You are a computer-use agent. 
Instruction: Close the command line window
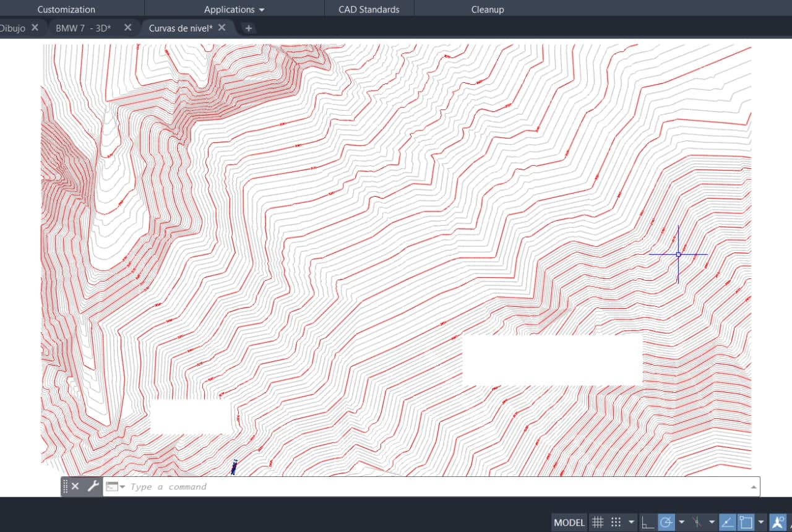75,486
